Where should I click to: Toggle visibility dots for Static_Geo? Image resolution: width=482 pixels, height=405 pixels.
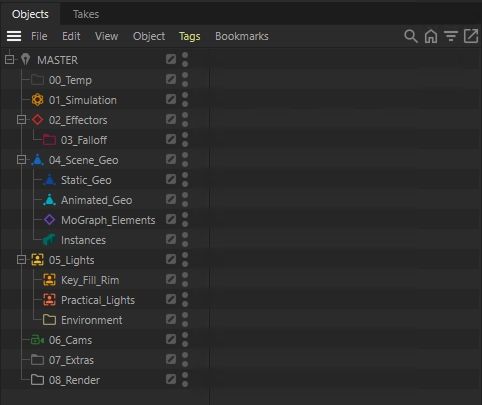185,180
